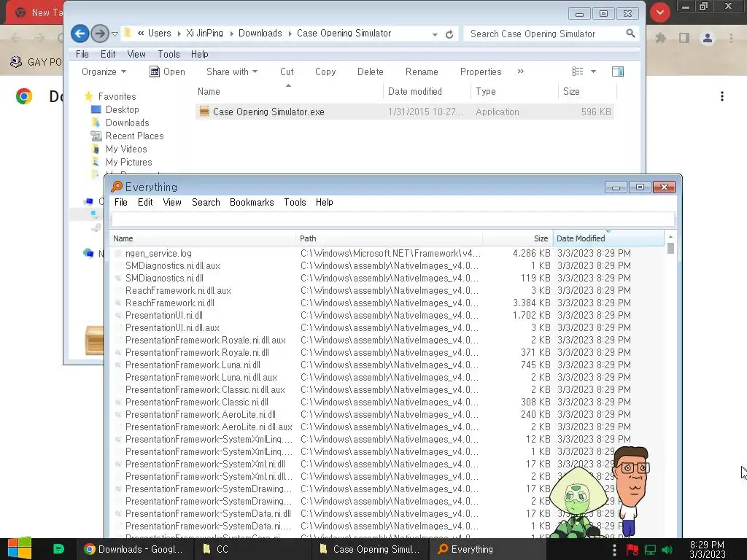Click Cut in the Explorer toolbar
747x560 pixels.
tap(287, 72)
